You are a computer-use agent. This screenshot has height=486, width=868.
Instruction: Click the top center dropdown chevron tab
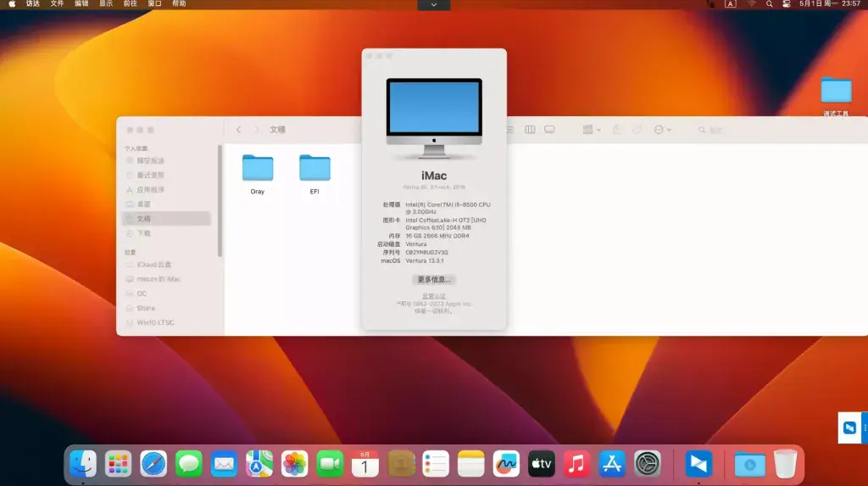coord(433,4)
